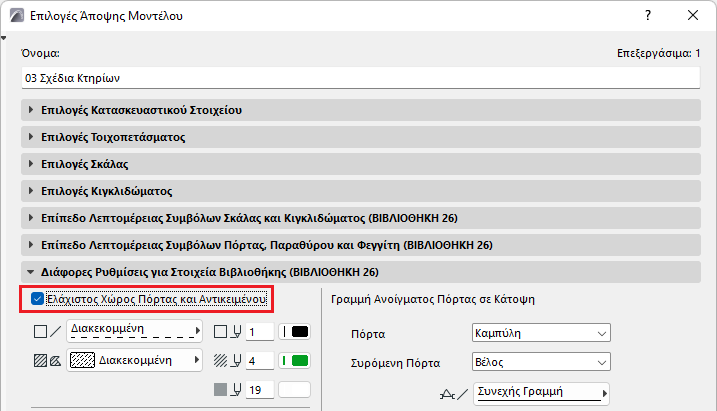Click the pen number field showing 19
Image resolution: width=717 pixels, height=411 pixels.
coord(260,390)
